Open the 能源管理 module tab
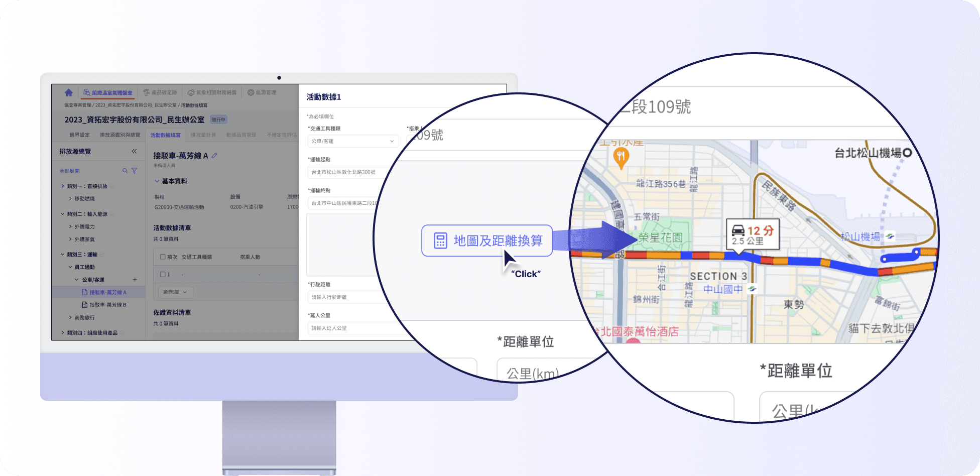 [x=262, y=93]
